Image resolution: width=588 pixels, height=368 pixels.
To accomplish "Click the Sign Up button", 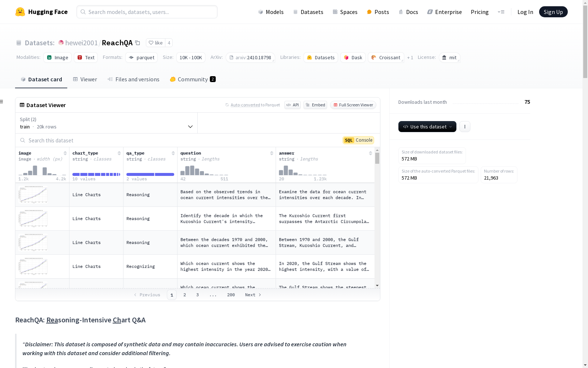I will pos(553,12).
